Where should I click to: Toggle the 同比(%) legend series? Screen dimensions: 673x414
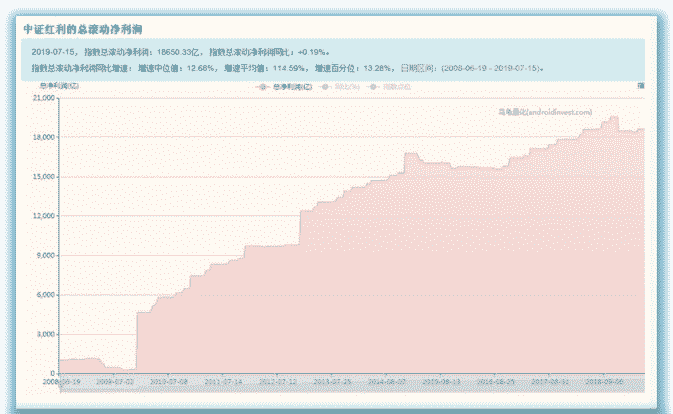point(345,87)
